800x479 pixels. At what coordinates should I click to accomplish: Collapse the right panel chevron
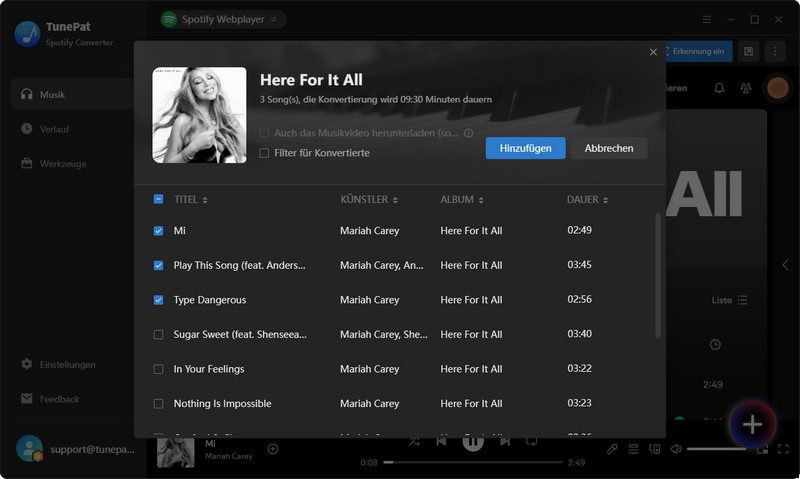click(x=785, y=265)
